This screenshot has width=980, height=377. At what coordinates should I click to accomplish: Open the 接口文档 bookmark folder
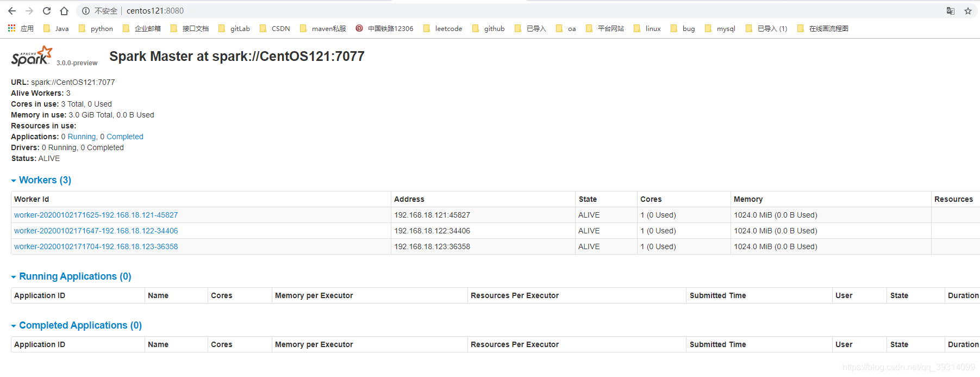(190, 28)
